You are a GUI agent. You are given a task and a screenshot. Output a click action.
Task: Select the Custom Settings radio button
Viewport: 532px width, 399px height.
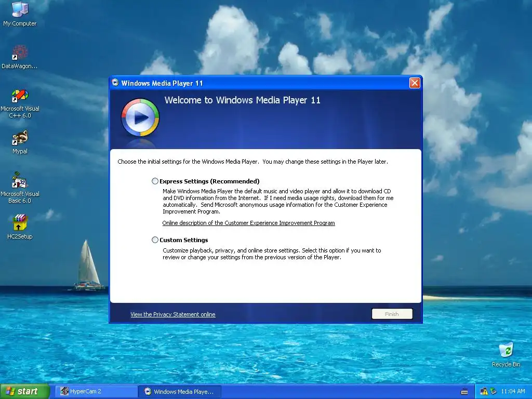[x=155, y=240]
